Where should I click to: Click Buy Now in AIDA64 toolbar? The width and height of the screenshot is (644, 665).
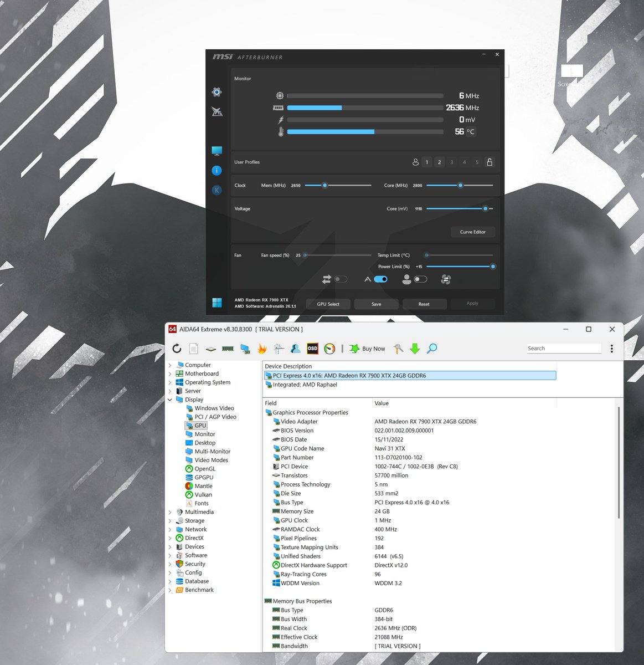coord(368,349)
